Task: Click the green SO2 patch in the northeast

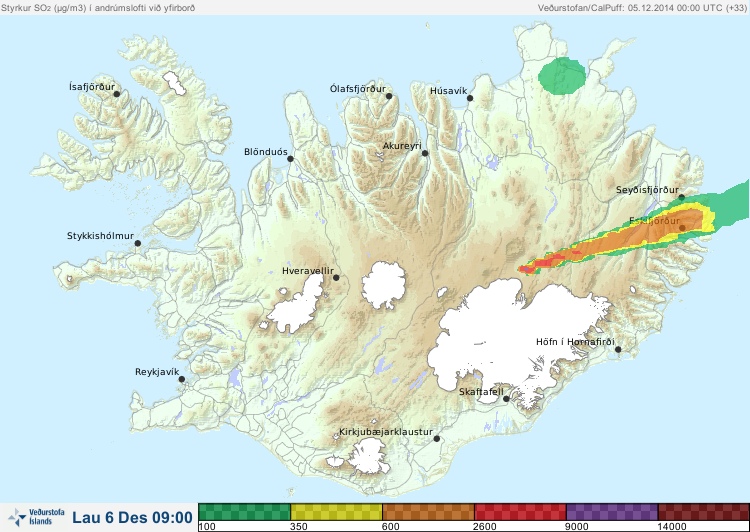Action: coord(562,76)
